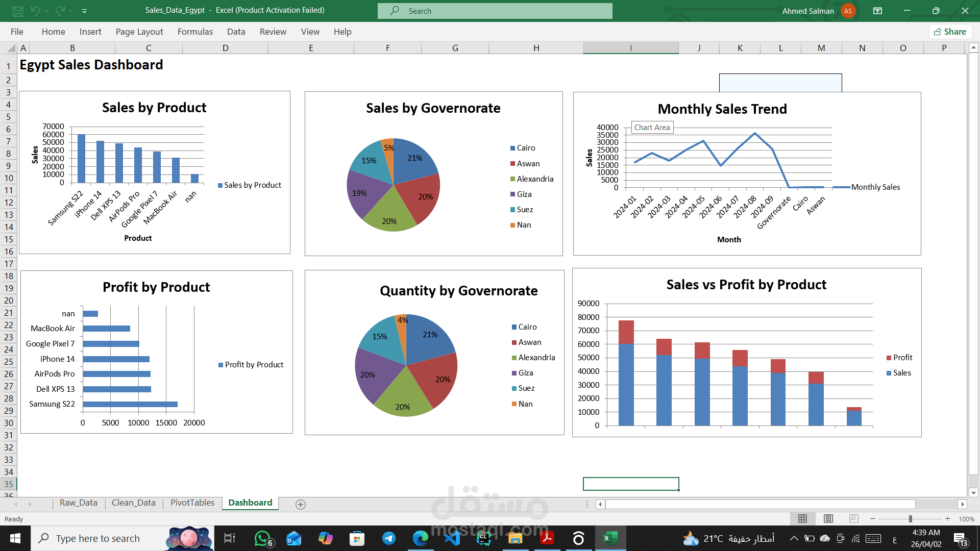
Task: Show hidden system tray icons chevron
Action: pos(794,538)
